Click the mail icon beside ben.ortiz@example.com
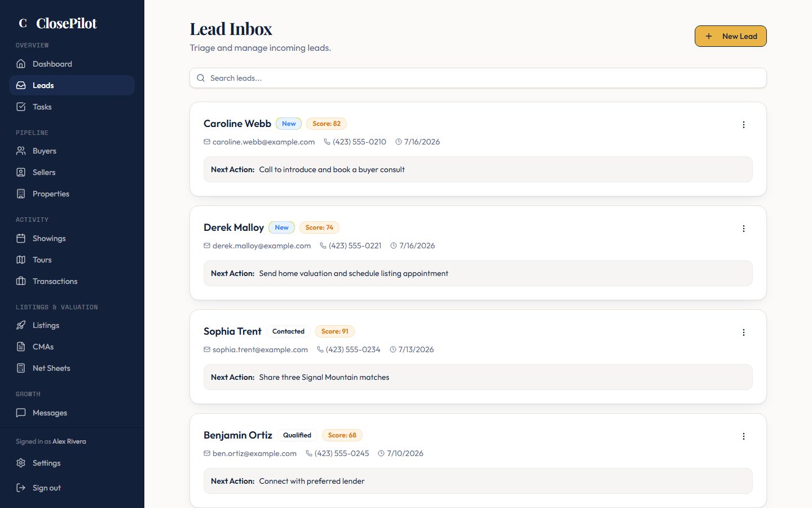812x508 pixels. point(207,453)
